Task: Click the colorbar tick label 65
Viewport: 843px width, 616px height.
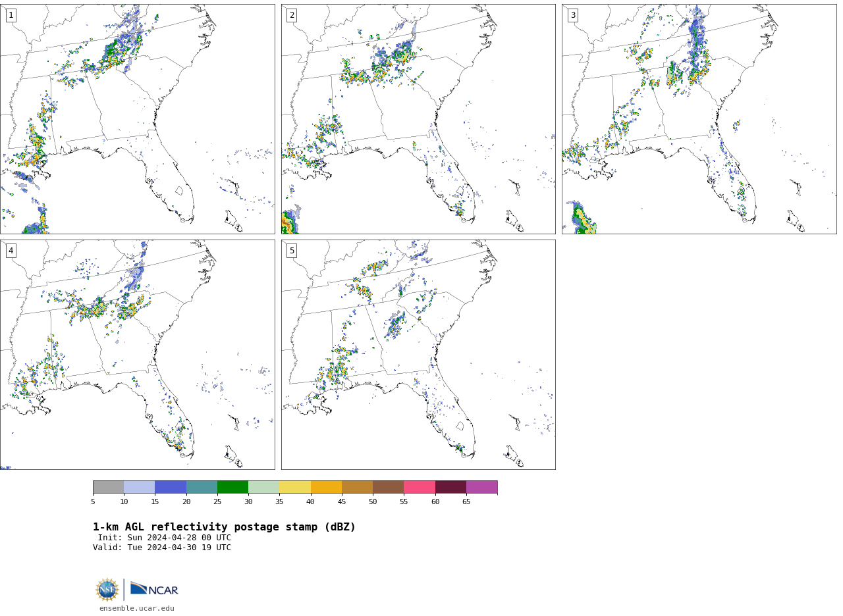Action: [466, 502]
